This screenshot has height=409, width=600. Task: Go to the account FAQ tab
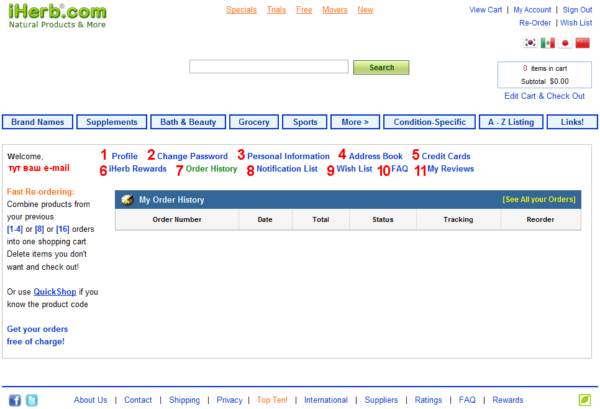(x=399, y=169)
